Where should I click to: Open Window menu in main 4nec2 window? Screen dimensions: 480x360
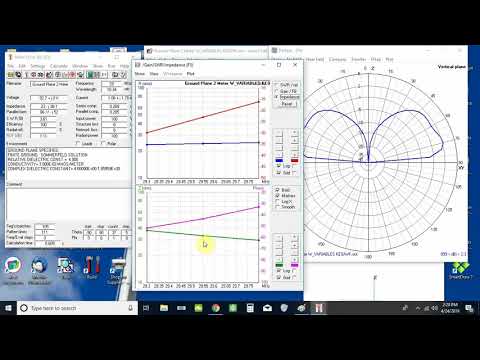pyautogui.click(x=80, y=66)
